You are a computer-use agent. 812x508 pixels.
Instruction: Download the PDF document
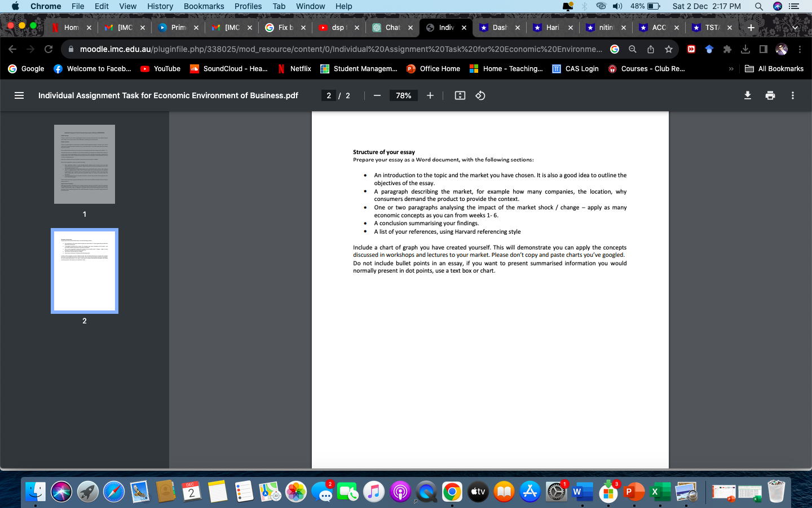(747, 95)
